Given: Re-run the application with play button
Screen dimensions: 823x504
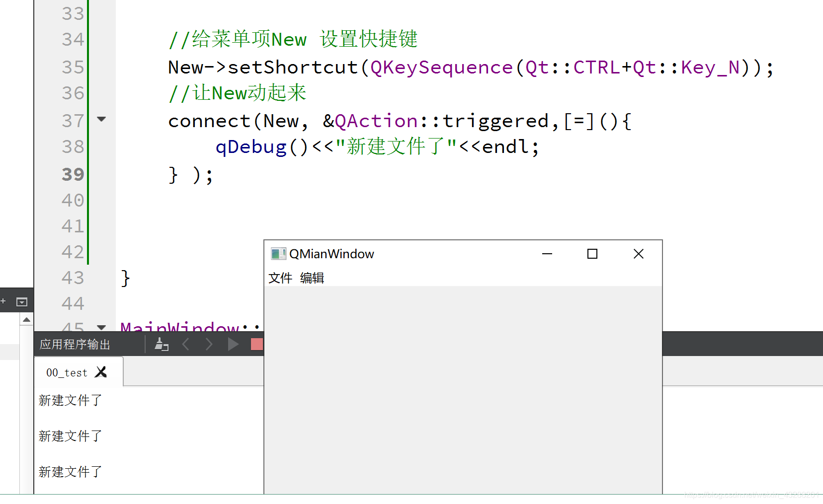Looking at the screenshot, I should point(233,344).
